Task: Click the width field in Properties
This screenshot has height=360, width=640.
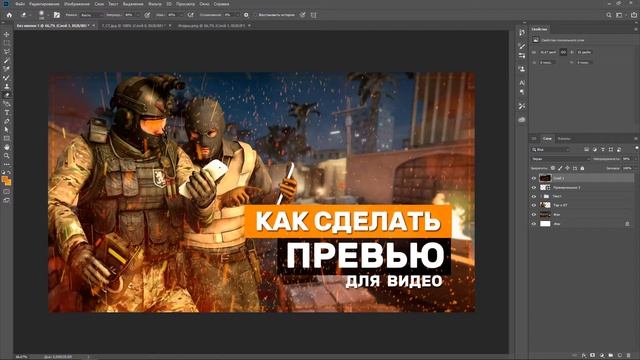Action: pos(548,52)
